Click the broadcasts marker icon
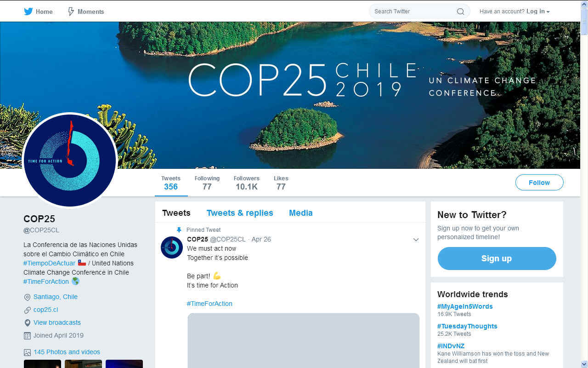 (27, 323)
